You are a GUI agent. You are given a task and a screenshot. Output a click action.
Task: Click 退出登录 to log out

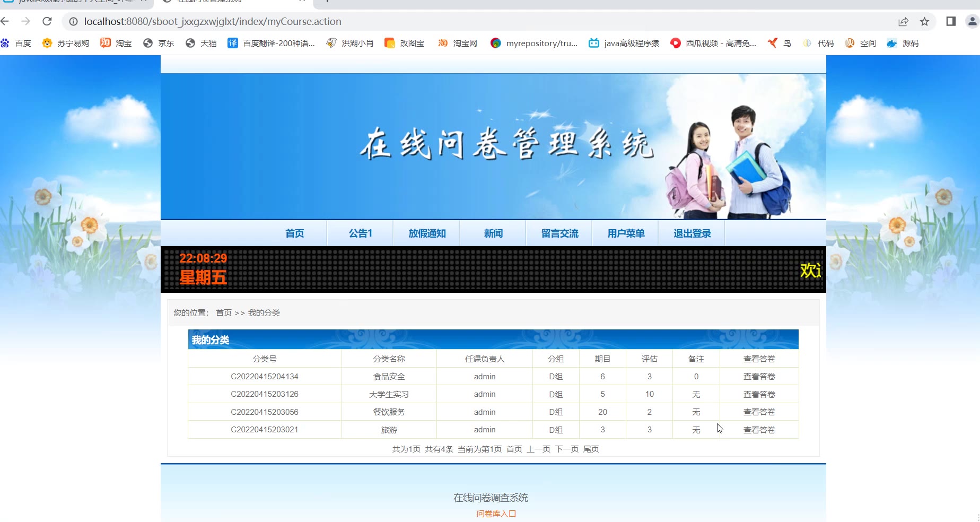692,233
